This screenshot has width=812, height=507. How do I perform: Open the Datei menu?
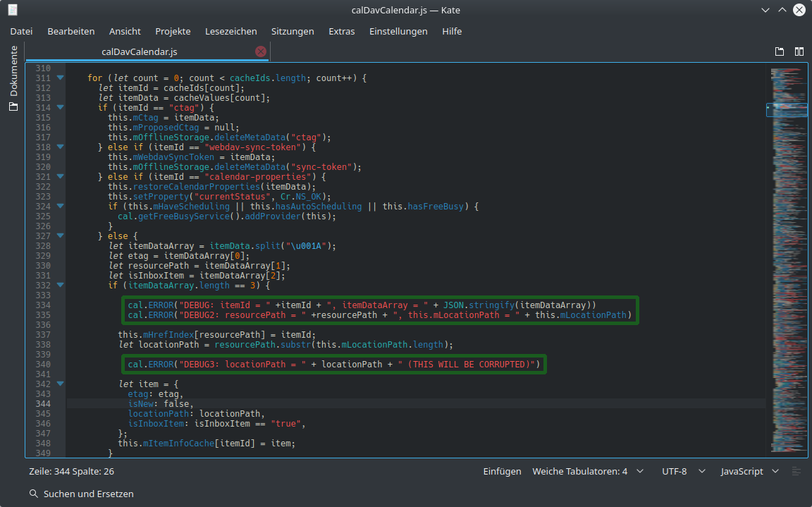21,31
